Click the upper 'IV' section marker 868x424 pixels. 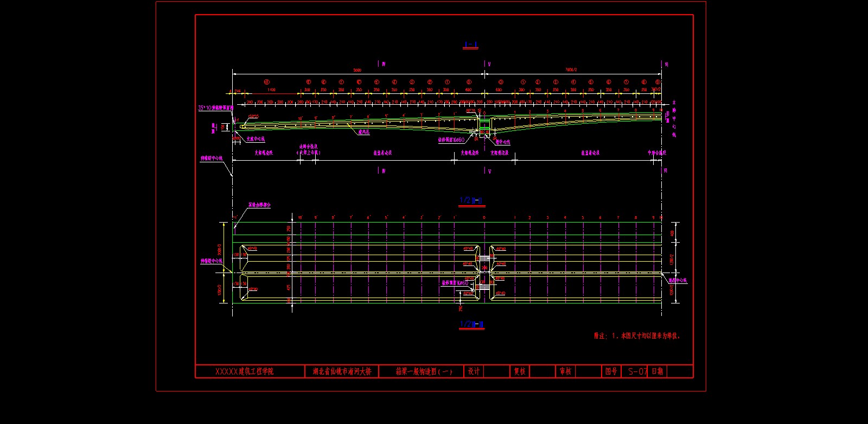(384, 64)
